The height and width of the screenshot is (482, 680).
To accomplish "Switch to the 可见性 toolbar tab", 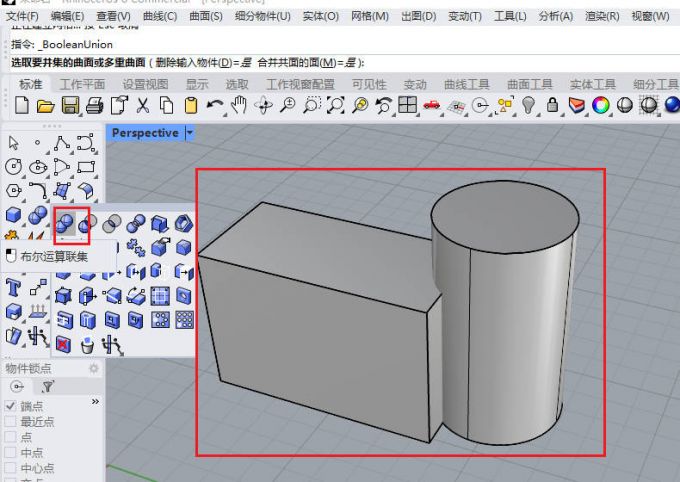I will coord(369,84).
